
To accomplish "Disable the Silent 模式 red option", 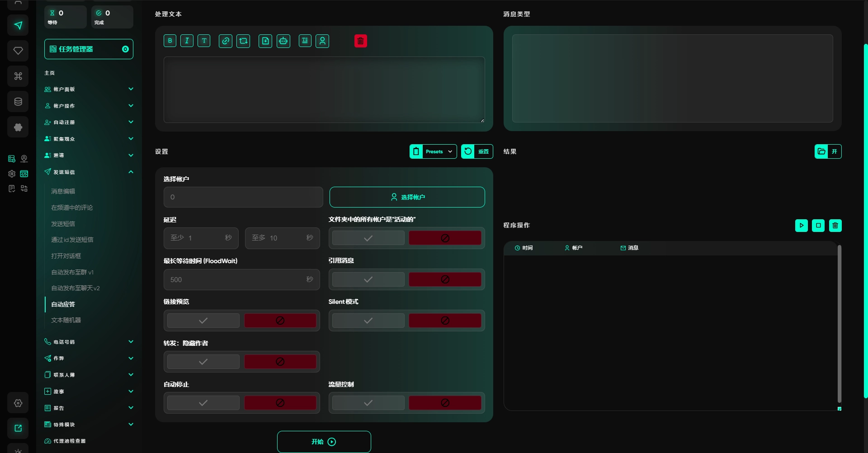I will click(445, 321).
